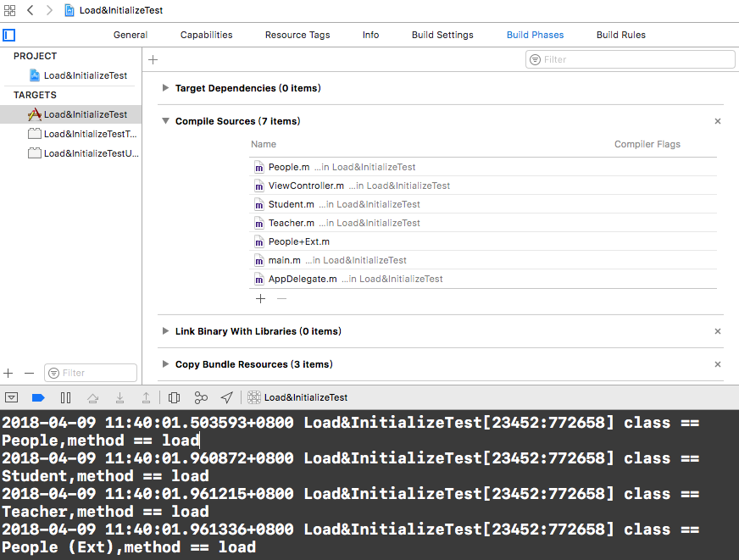Click the Simulate Location arrow icon
This screenshot has width=739, height=560.
[x=226, y=397]
